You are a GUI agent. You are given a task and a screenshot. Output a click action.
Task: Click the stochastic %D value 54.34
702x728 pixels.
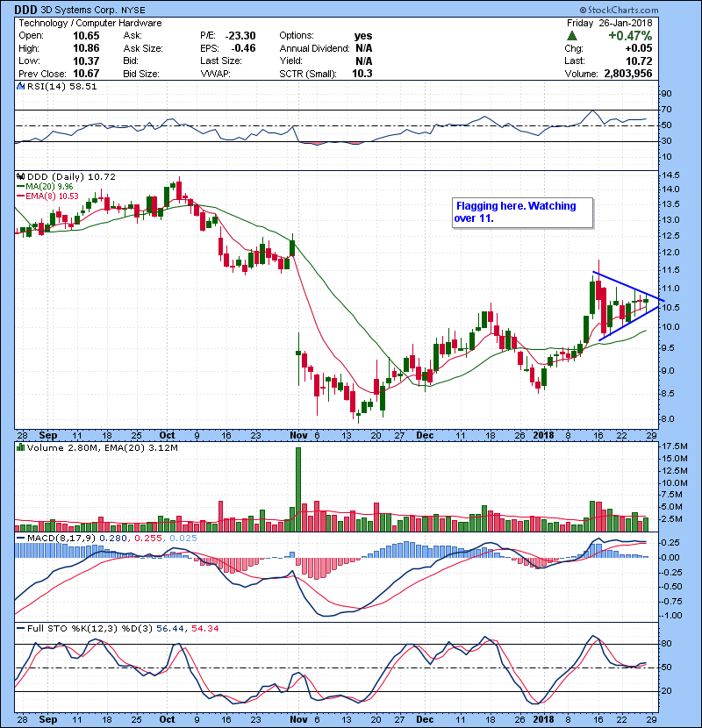(204, 629)
